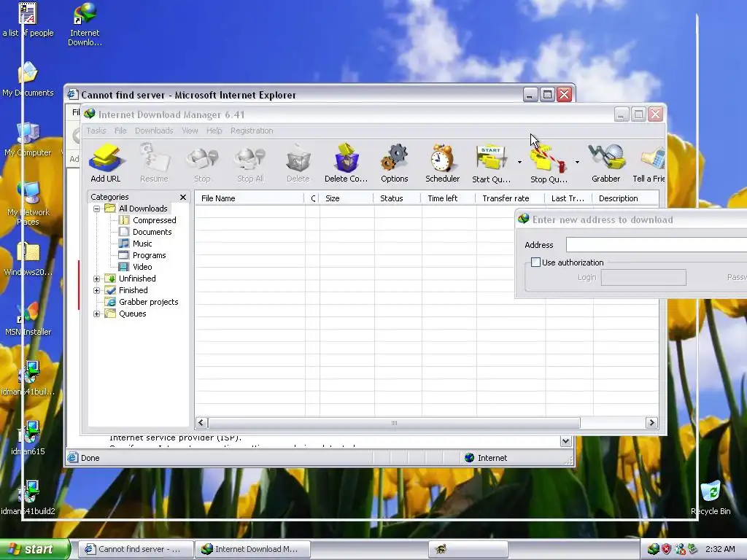Select the a list of people icon
The height and width of the screenshot is (560, 747).
[x=28, y=20]
